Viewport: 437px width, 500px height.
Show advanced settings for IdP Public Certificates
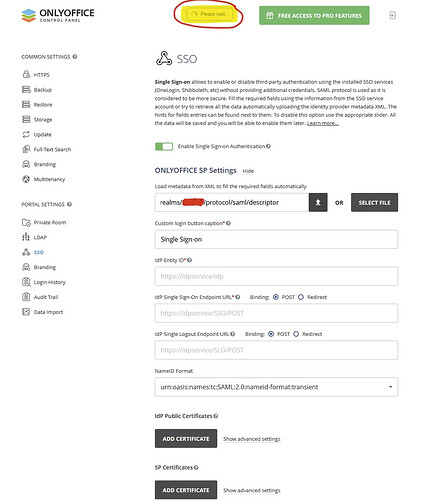click(252, 439)
